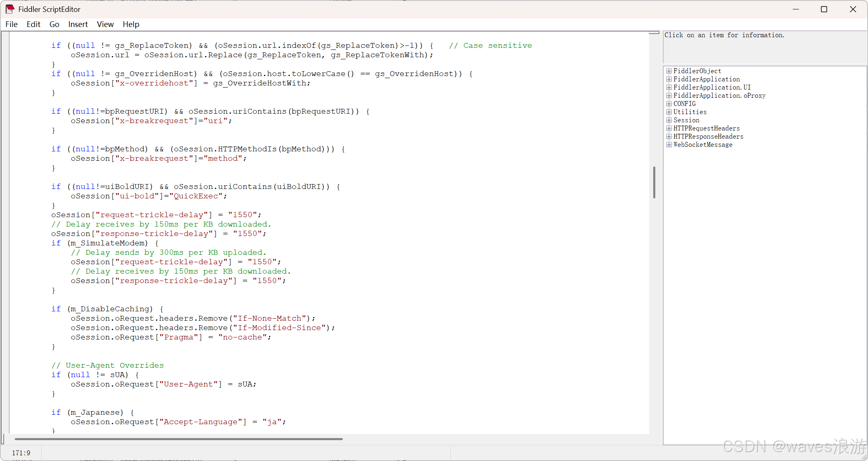Expand the CONFIG tree node

pos(669,104)
